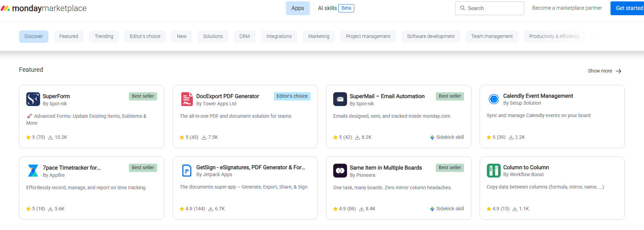Select the CRM category
This screenshot has height=230, width=644.
click(244, 37)
